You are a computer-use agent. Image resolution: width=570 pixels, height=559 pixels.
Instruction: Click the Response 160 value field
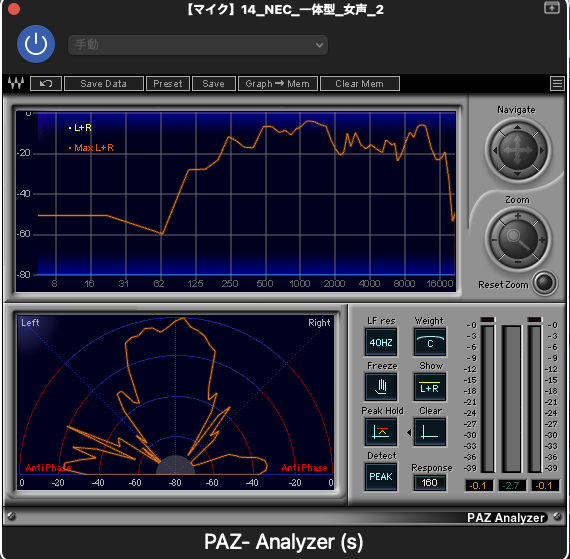tap(429, 483)
